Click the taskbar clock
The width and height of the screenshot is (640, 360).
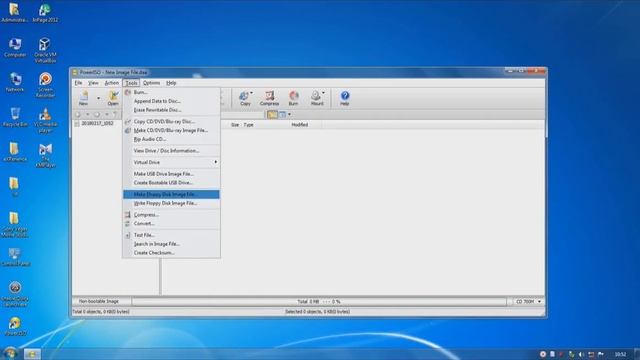620,354
